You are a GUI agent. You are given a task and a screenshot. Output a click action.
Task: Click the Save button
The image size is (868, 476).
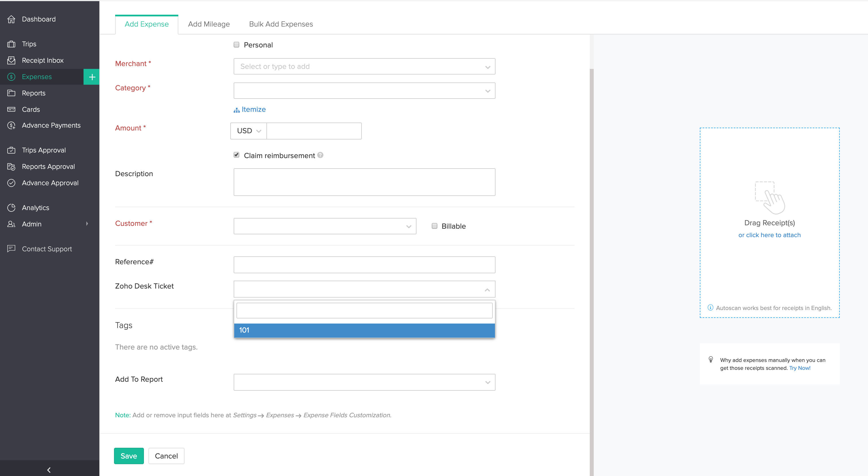click(129, 456)
